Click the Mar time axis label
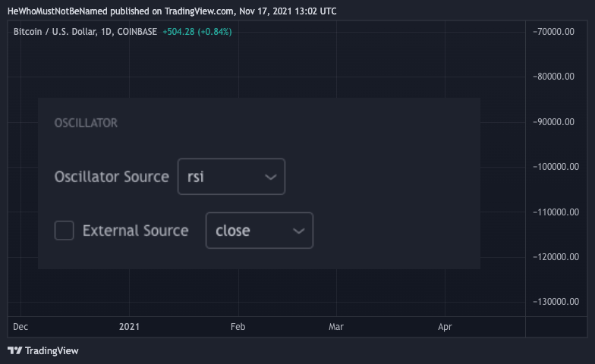595x364 pixels. (336, 326)
